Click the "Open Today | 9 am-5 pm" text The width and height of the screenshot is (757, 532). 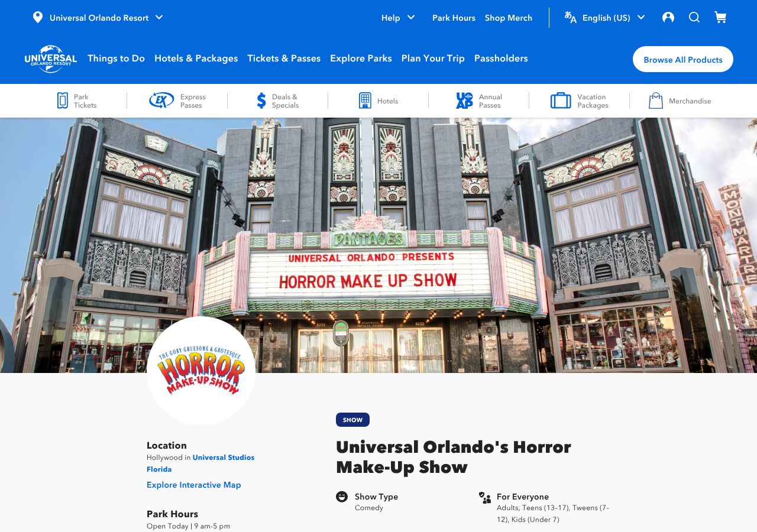(188, 526)
